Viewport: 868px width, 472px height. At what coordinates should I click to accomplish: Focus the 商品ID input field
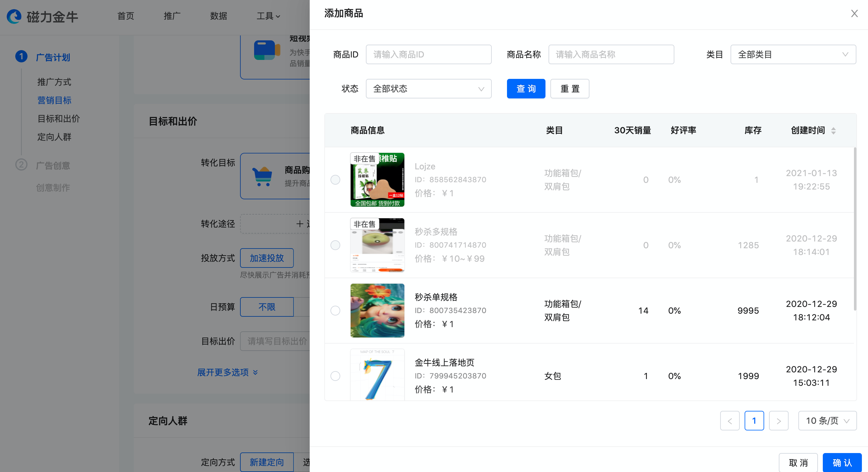(x=429, y=54)
